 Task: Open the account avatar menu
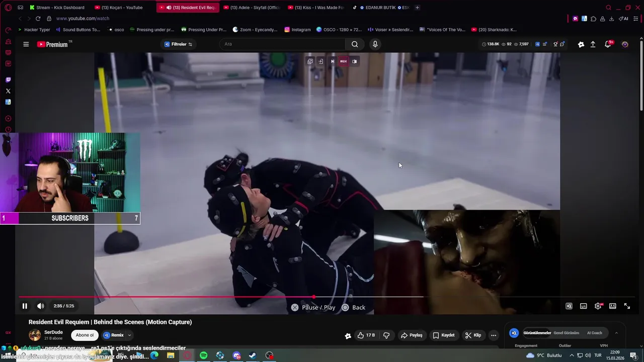click(x=625, y=44)
